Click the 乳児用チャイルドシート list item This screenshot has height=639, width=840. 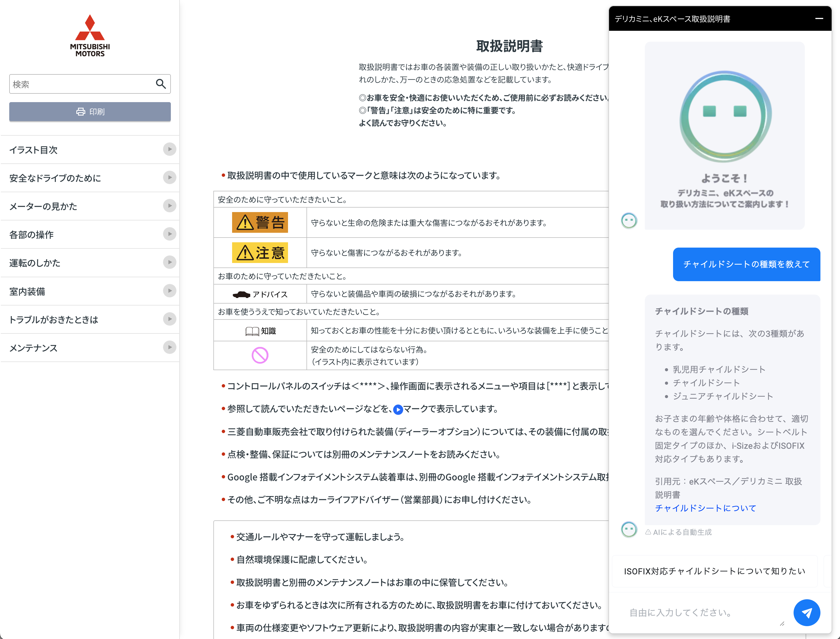pyautogui.click(x=719, y=369)
